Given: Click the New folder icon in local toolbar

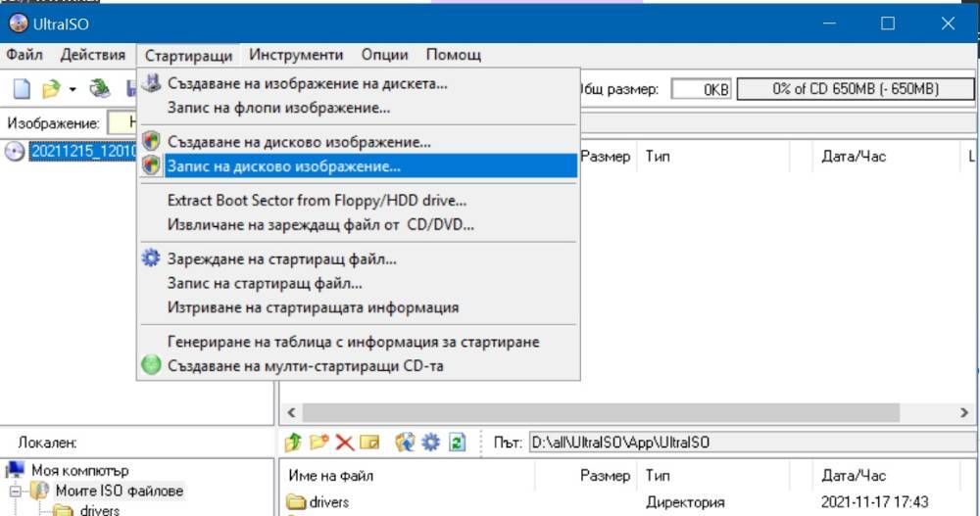Looking at the screenshot, I should click(x=318, y=443).
